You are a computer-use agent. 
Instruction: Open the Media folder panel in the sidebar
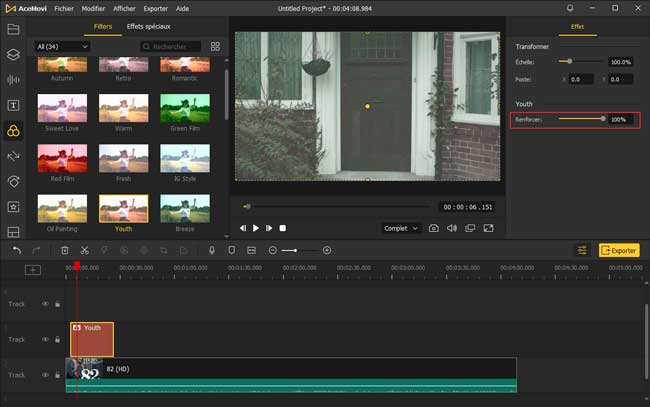pos(13,30)
